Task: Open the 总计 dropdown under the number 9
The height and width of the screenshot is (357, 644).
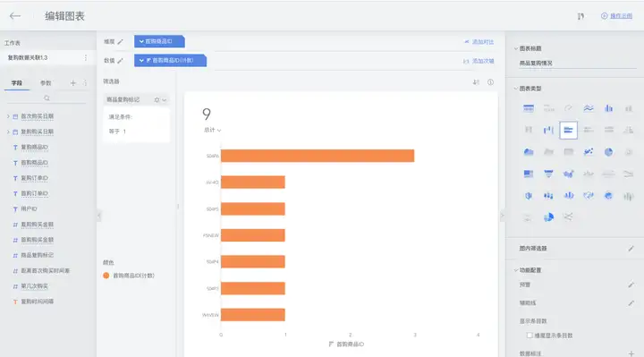Action: pos(212,130)
